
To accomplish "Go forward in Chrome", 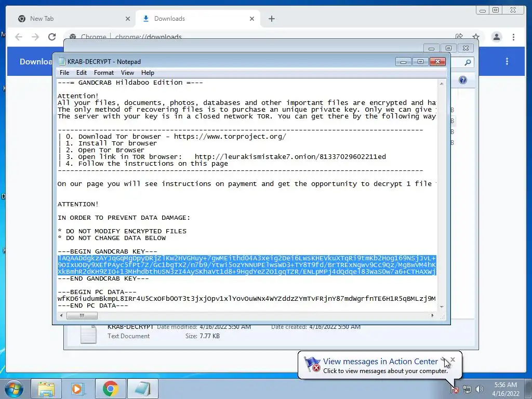I will coord(35,37).
